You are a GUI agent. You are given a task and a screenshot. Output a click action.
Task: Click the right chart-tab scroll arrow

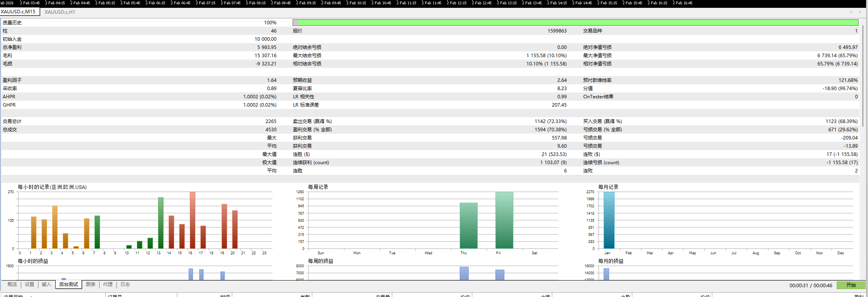(x=860, y=12)
